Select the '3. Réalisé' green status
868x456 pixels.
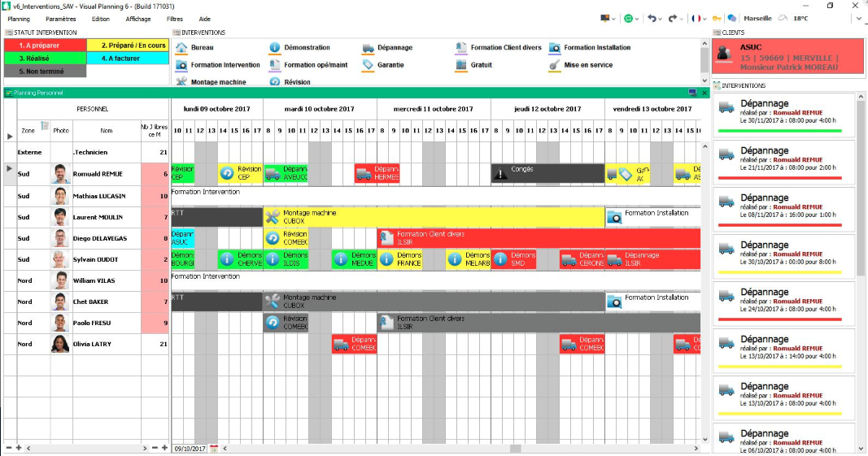click(46, 58)
